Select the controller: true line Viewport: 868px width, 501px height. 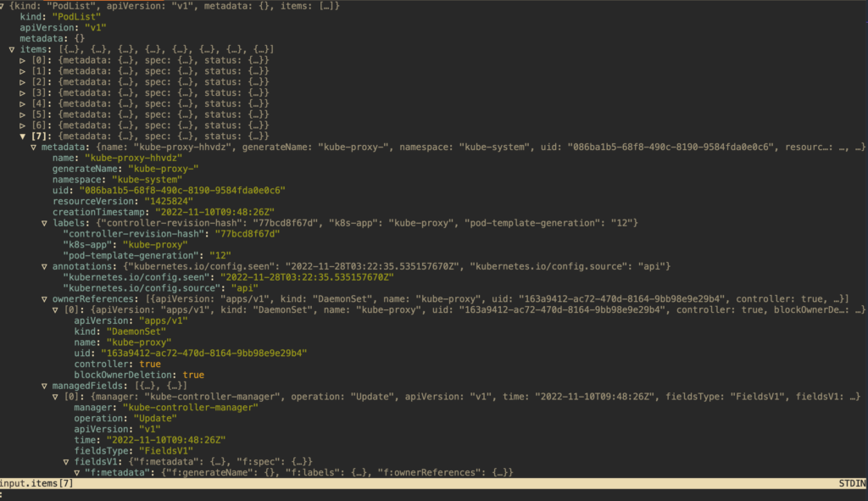pos(117,365)
